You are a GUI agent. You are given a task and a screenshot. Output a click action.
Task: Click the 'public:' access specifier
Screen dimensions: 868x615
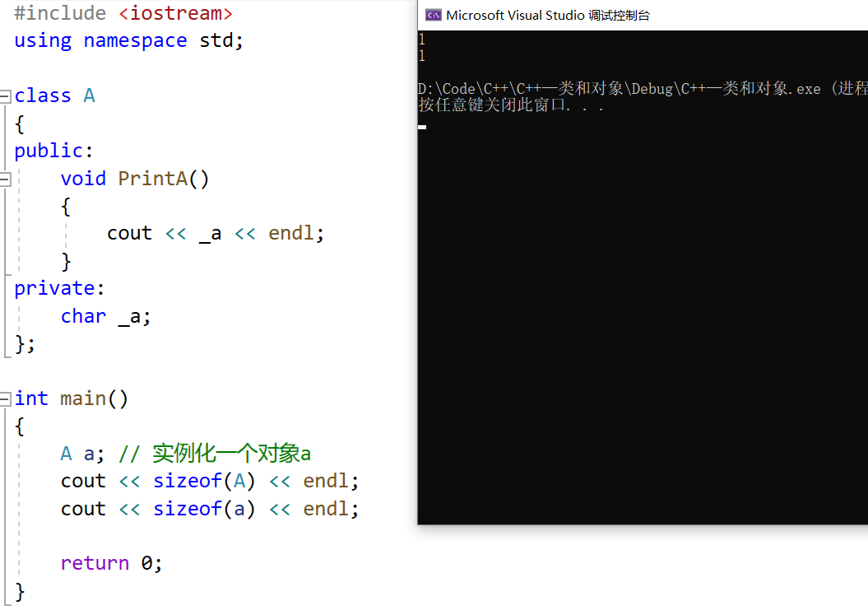(x=53, y=151)
